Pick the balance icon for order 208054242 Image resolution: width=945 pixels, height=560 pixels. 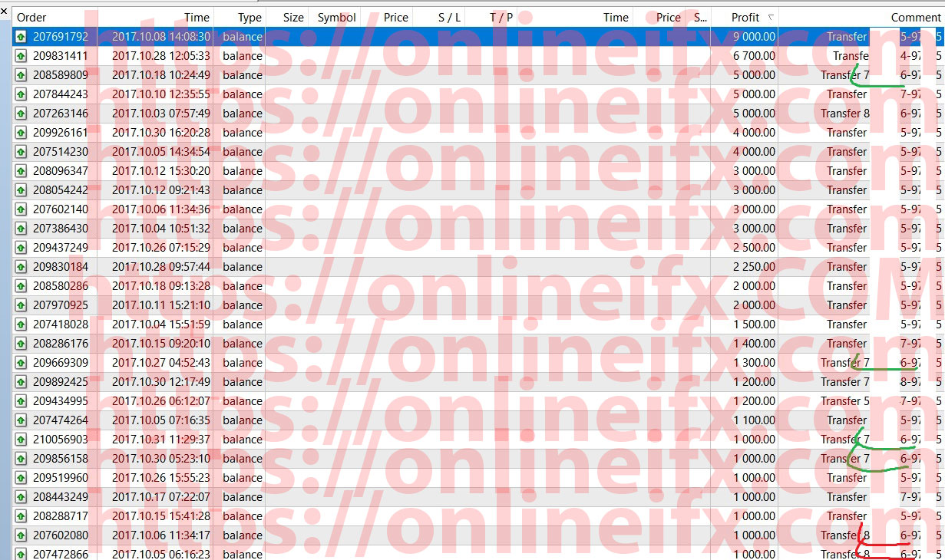click(x=21, y=190)
